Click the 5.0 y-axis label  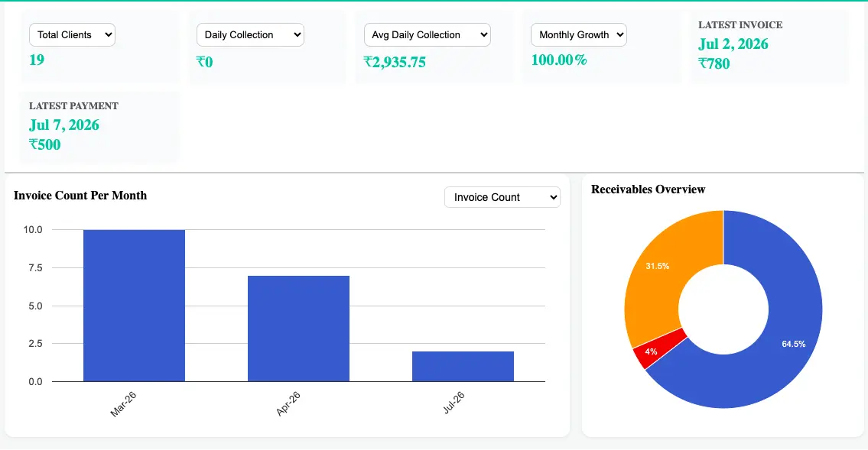coord(35,306)
